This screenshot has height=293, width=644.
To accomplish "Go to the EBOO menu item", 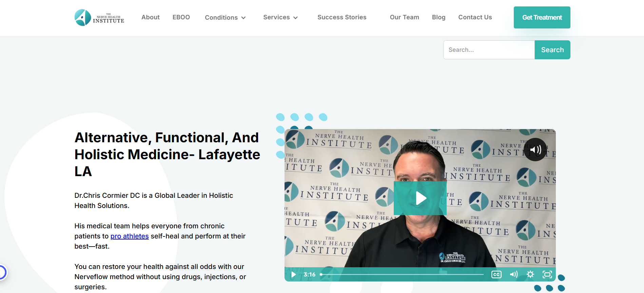I will [181, 17].
